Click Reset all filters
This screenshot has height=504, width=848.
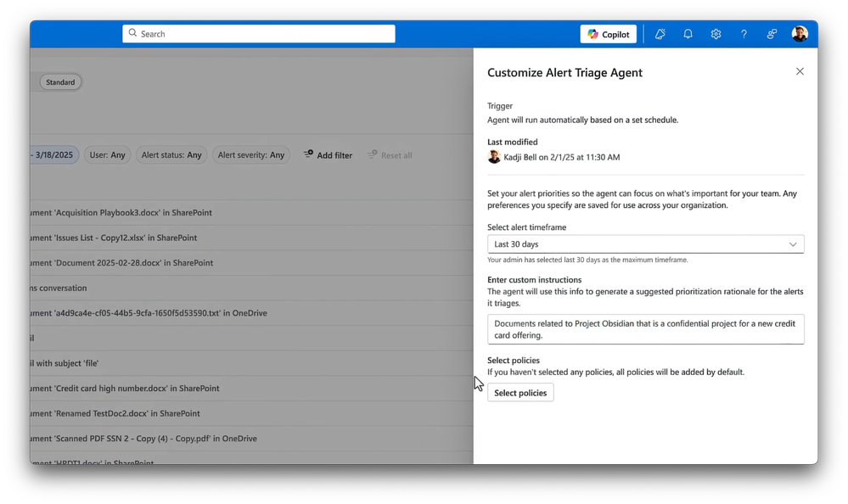coord(390,155)
